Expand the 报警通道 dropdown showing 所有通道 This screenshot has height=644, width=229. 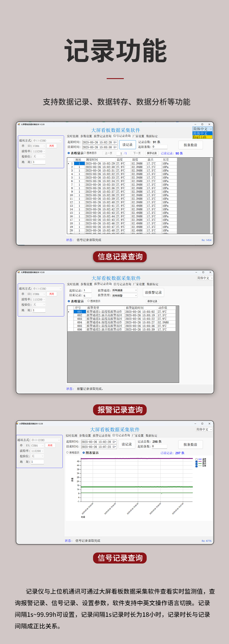[x=135, y=290]
